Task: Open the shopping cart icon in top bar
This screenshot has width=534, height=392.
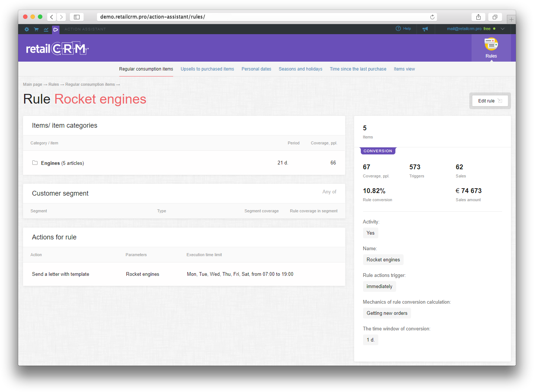Action: (36, 29)
